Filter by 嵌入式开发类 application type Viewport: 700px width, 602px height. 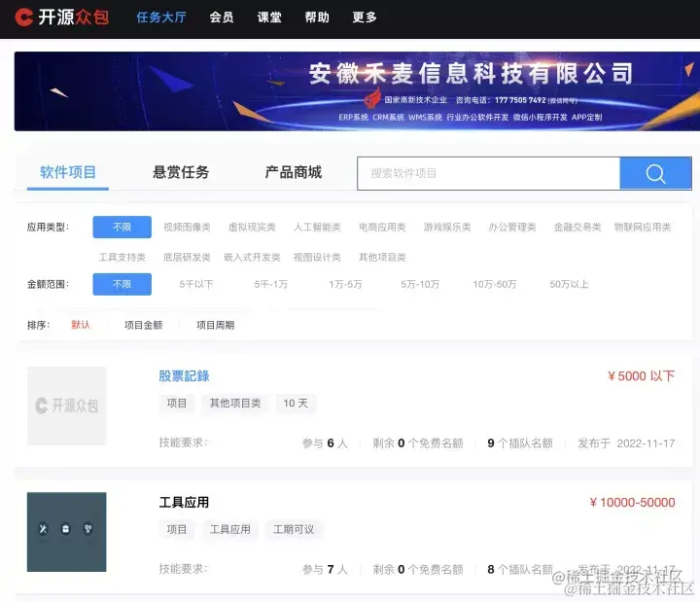(252, 257)
